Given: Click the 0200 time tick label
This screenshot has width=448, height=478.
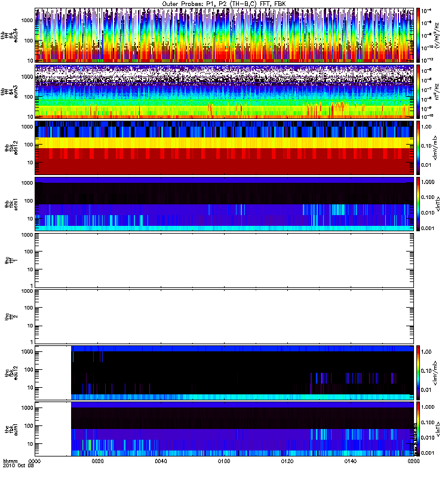Looking at the screenshot, I should tap(413, 461).
